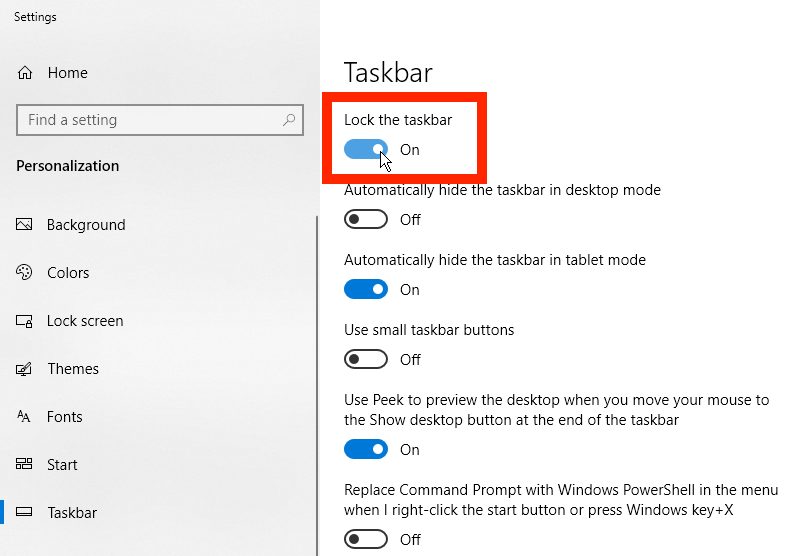803x556 pixels.
Task: Enable Use small taskbar buttons toggle
Action: [x=366, y=359]
